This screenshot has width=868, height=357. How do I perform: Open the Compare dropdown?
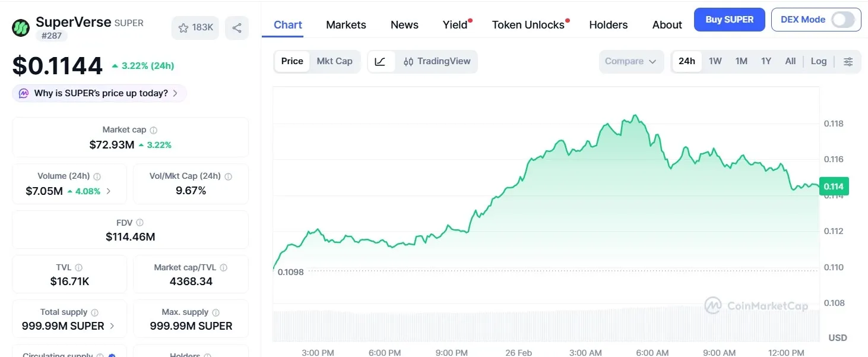point(631,61)
